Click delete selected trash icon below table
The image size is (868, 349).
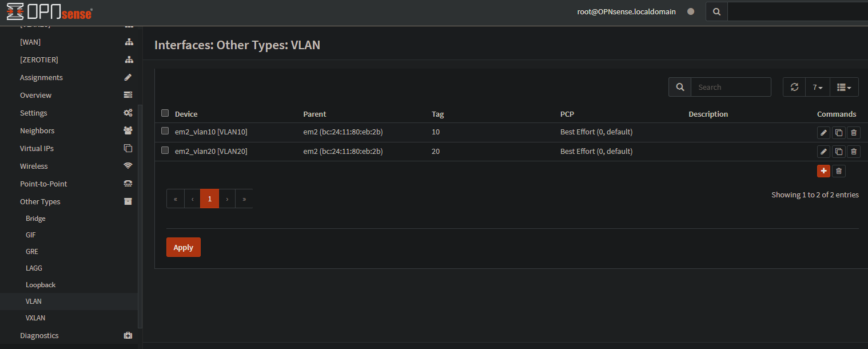point(838,171)
